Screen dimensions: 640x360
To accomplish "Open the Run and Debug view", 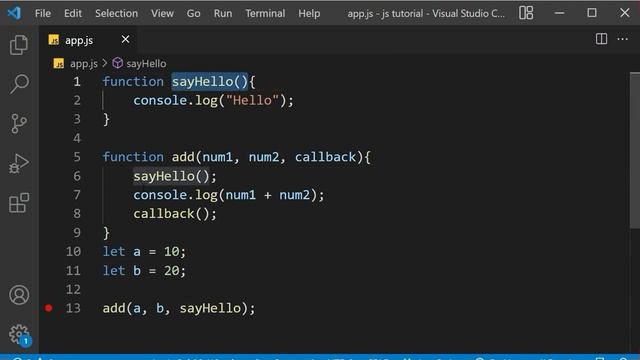I will [19, 163].
